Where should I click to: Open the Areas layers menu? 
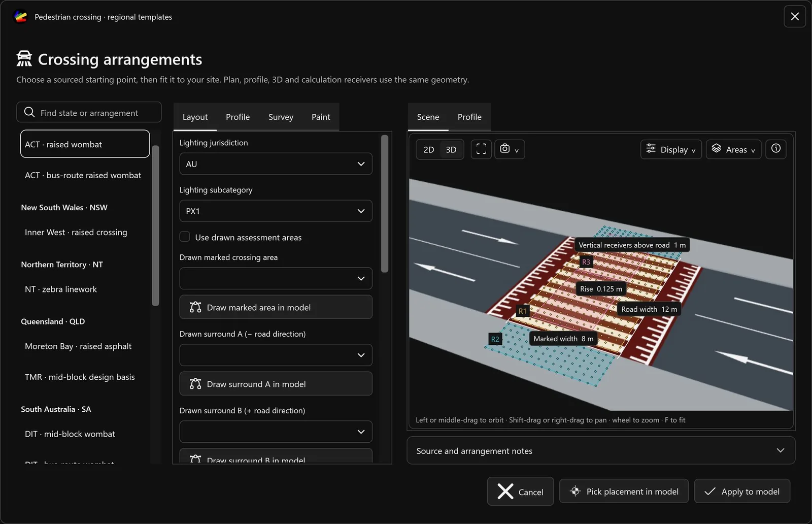pos(733,149)
